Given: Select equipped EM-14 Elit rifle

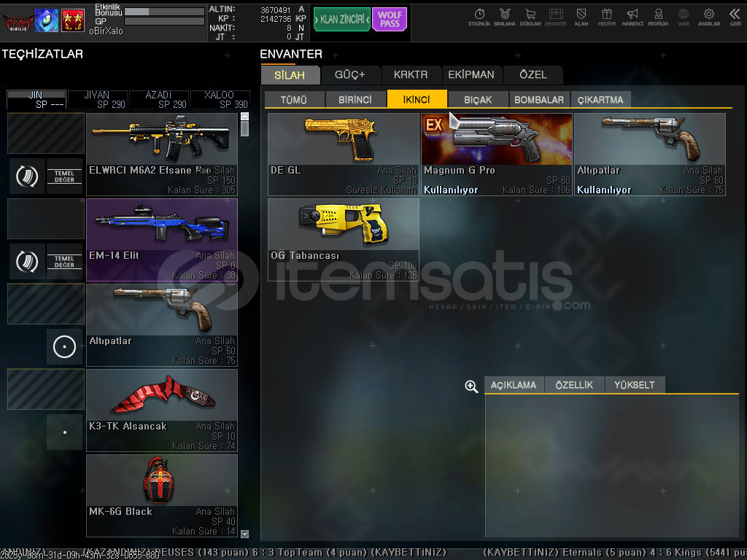Looking at the screenshot, I should pyautogui.click(x=162, y=239).
